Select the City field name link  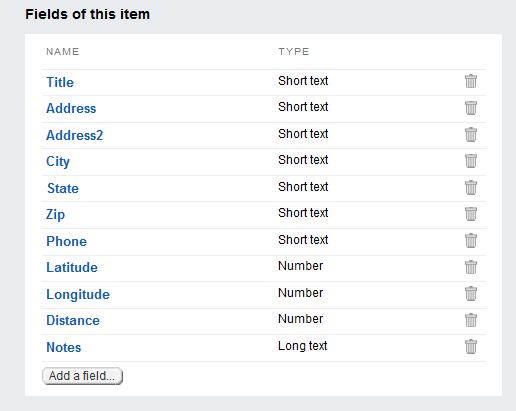tap(58, 162)
